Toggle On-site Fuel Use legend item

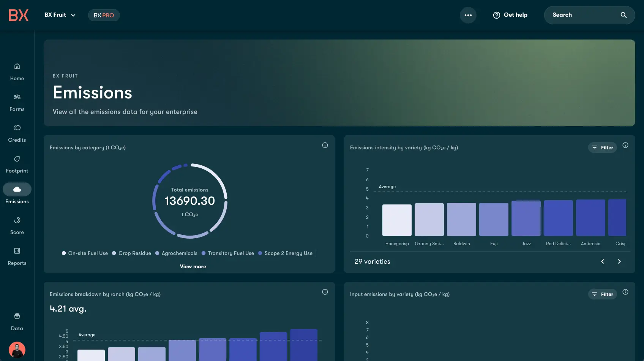point(85,253)
